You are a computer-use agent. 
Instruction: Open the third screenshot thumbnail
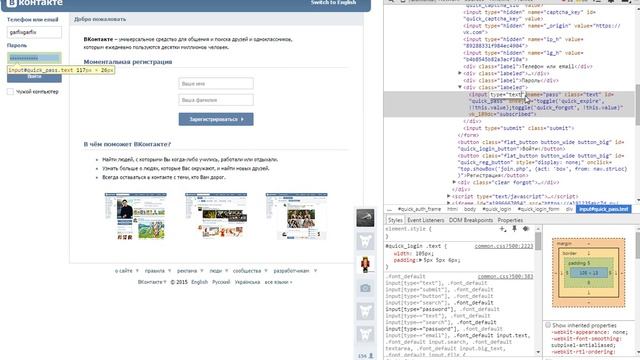[296, 216]
